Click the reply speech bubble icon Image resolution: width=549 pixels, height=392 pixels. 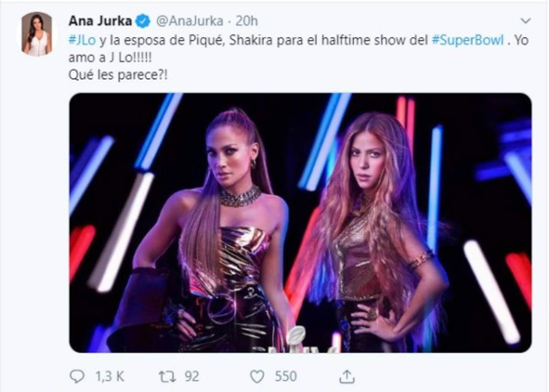77,376
